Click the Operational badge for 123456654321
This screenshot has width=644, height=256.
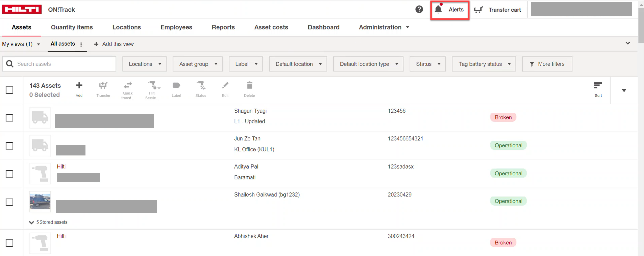[x=508, y=145]
